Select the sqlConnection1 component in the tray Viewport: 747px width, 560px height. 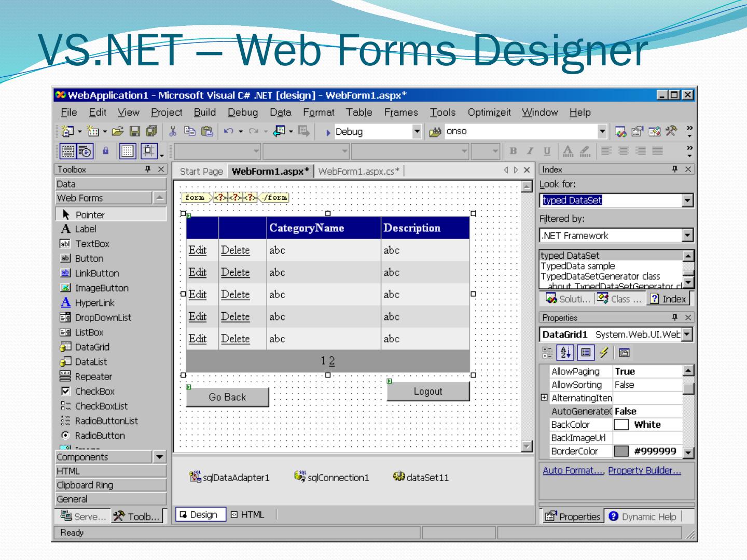331,477
